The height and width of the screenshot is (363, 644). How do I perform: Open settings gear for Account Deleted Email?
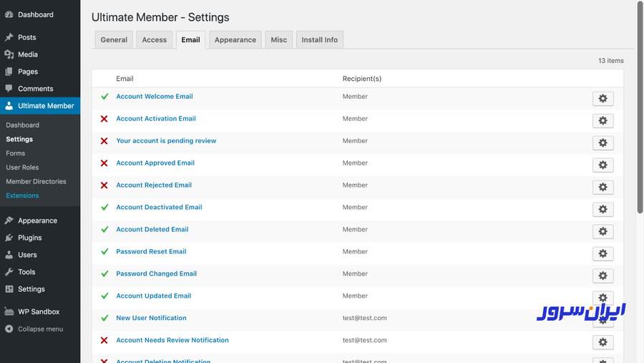click(602, 232)
